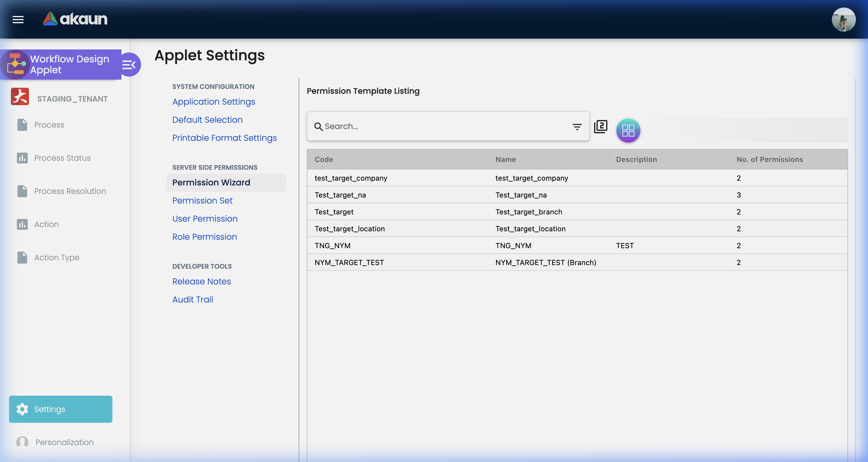Click the Personalization person icon
This screenshot has height=462, width=868.
22,442
